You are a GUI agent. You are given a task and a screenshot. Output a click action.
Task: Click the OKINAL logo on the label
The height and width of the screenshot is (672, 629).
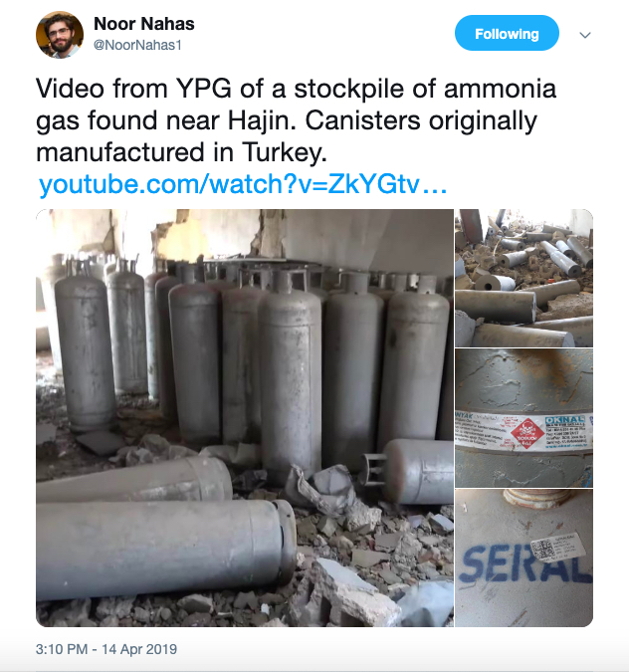[x=564, y=420]
